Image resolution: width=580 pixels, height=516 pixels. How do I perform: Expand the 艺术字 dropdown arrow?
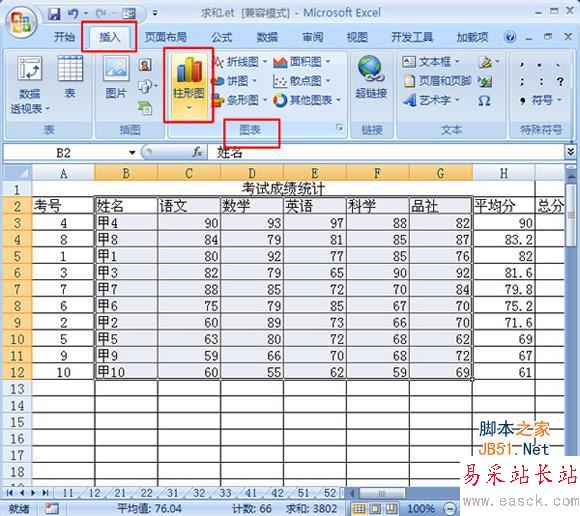pos(457,100)
